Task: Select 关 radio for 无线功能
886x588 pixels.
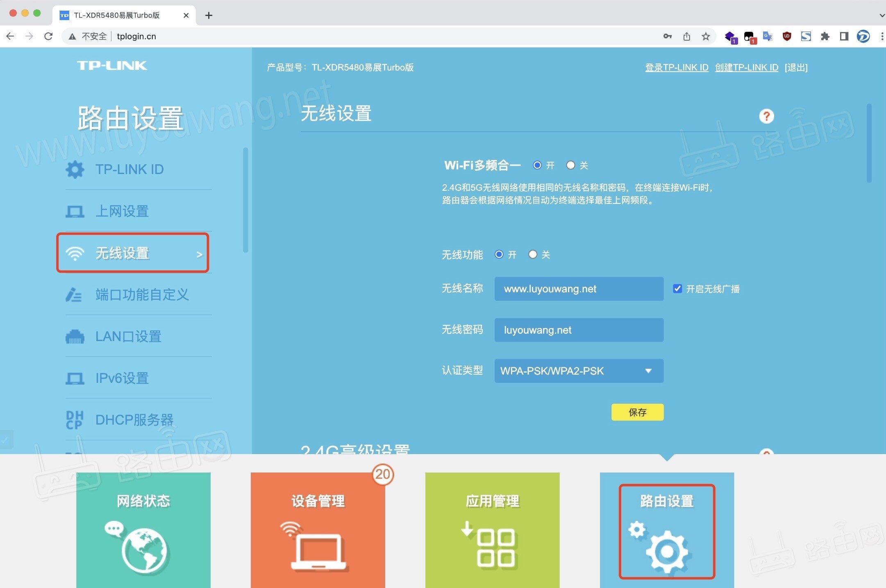Action: tap(533, 254)
